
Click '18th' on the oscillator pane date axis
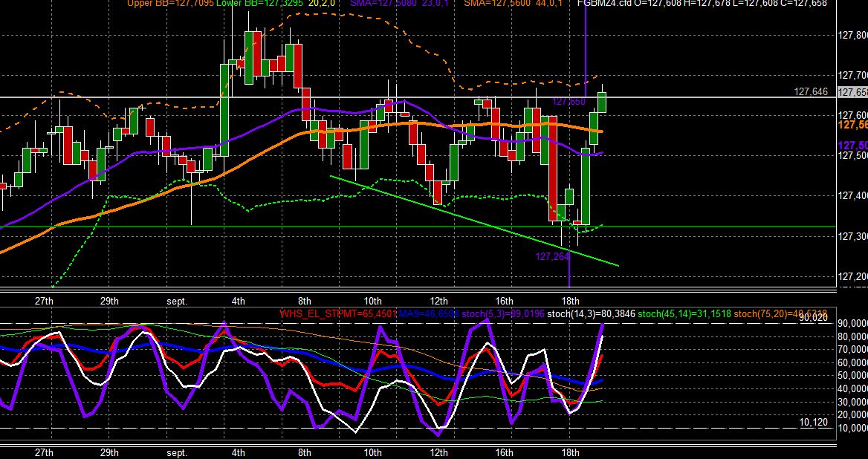(571, 452)
